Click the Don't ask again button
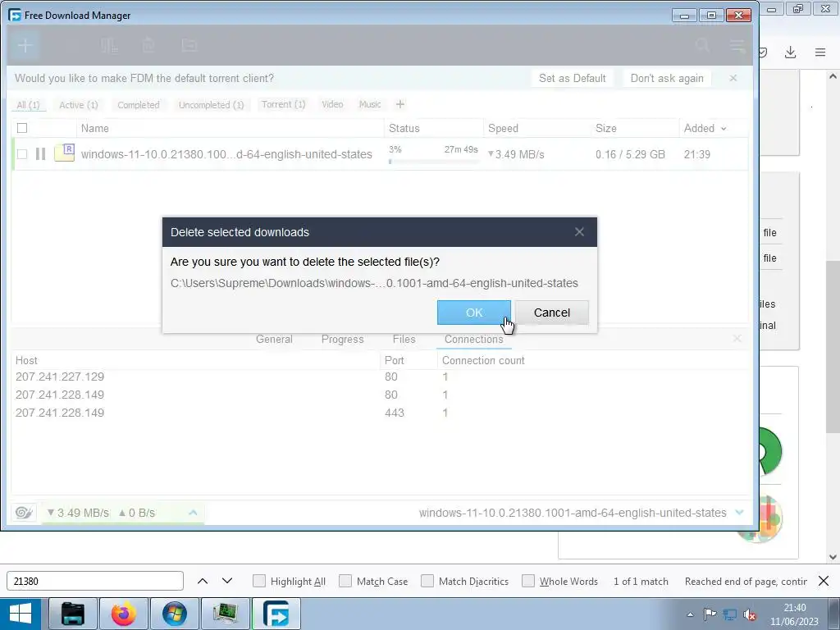 click(667, 78)
